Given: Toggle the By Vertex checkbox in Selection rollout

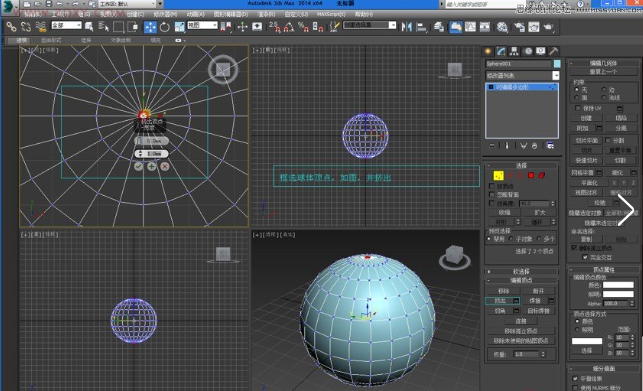Looking at the screenshot, I should pyautogui.click(x=492, y=186).
